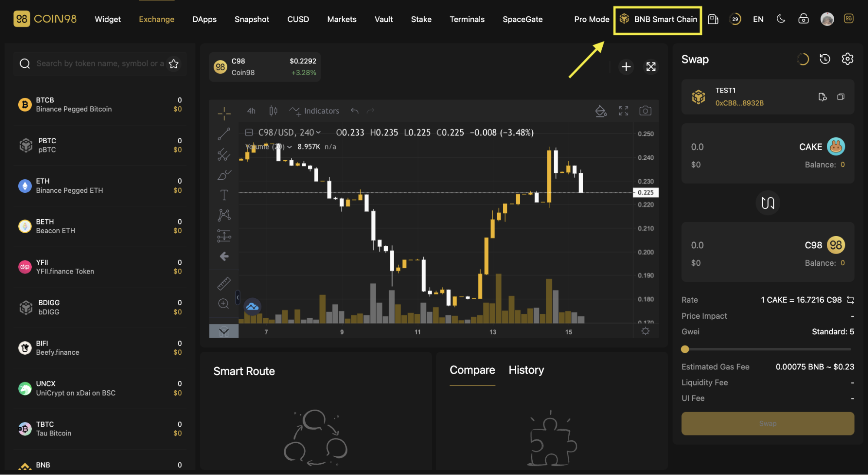Toggle dark mode moon icon
The height and width of the screenshot is (475, 868).
pos(781,19)
